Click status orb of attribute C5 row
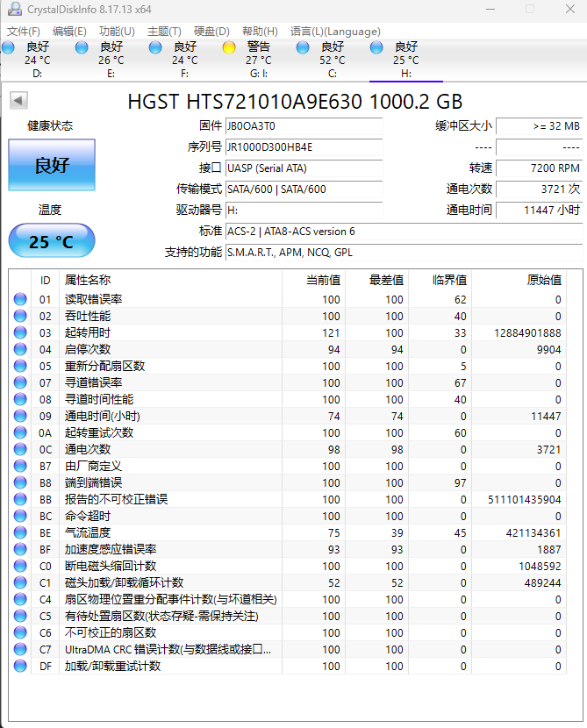This screenshot has width=587, height=728. (x=20, y=616)
